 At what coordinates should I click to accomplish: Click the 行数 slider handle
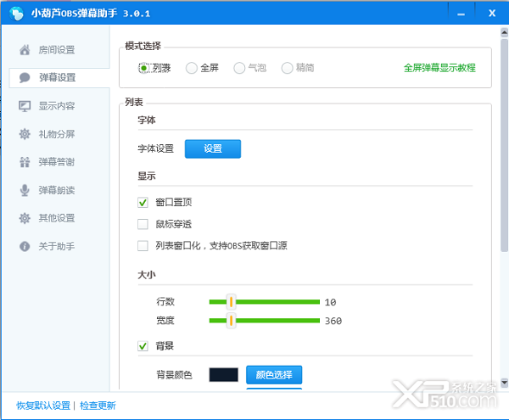point(231,302)
